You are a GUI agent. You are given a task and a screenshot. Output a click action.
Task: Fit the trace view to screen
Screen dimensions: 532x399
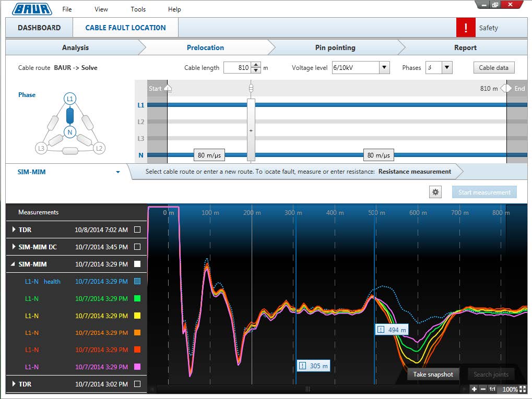coord(523,389)
